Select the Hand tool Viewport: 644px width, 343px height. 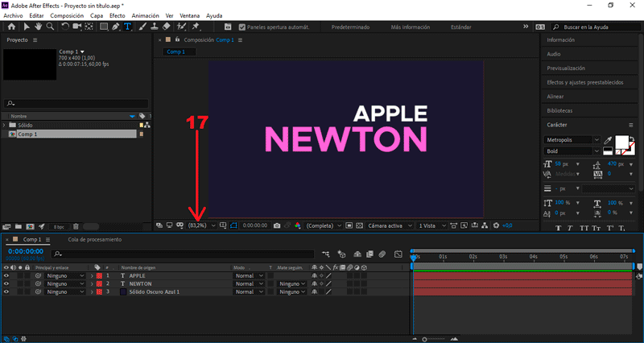click(38, 27)
